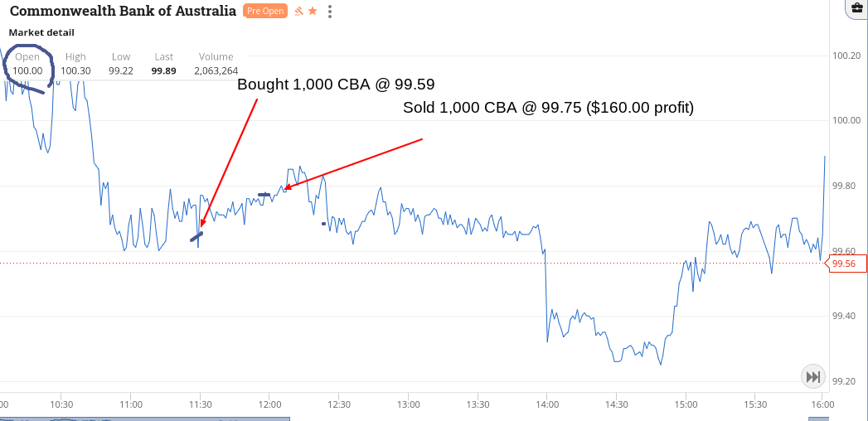Image resolution: width=868 pixels, height=421 pixels.
Task: Click the skip-to-latest forward button on chart
Action: 813,377
